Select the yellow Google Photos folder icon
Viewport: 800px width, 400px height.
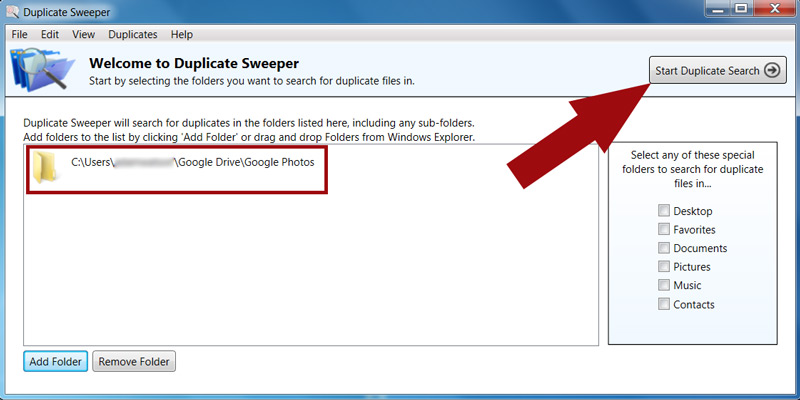(46, 168)
